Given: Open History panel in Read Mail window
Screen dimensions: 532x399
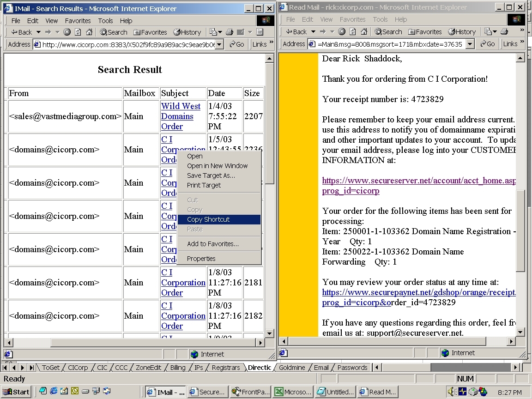Looking at the screenshot, I should (x=461, y=32).
